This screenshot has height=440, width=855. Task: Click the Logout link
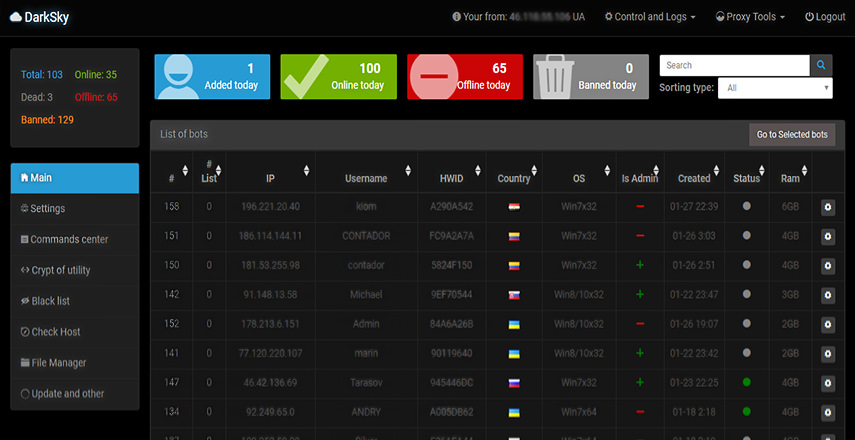[825, 17]
